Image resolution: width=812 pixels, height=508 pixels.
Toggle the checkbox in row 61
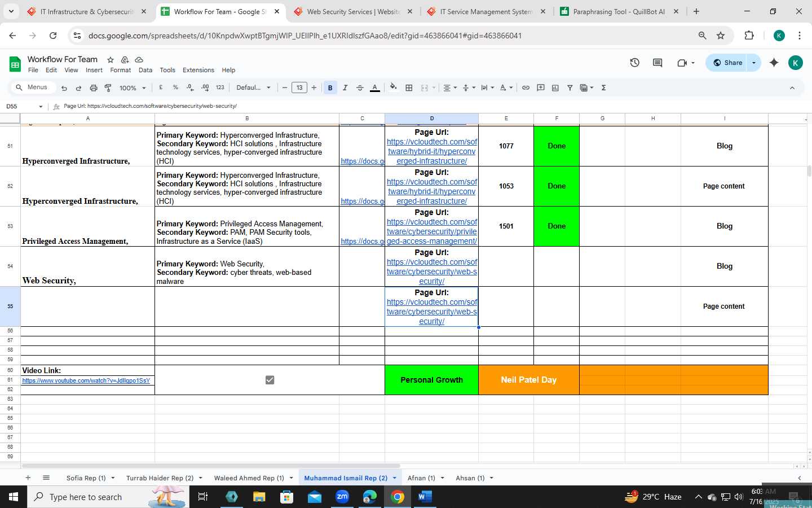point(270,380)
